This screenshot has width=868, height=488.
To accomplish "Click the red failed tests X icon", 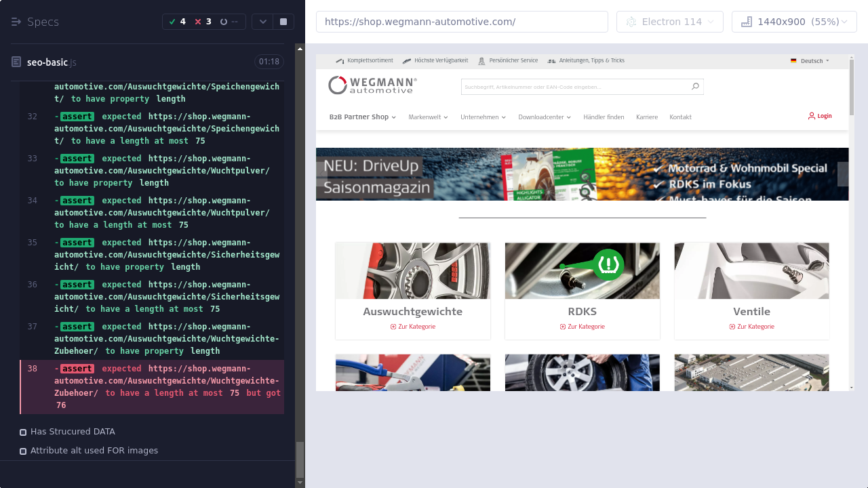I will point(198,22).
